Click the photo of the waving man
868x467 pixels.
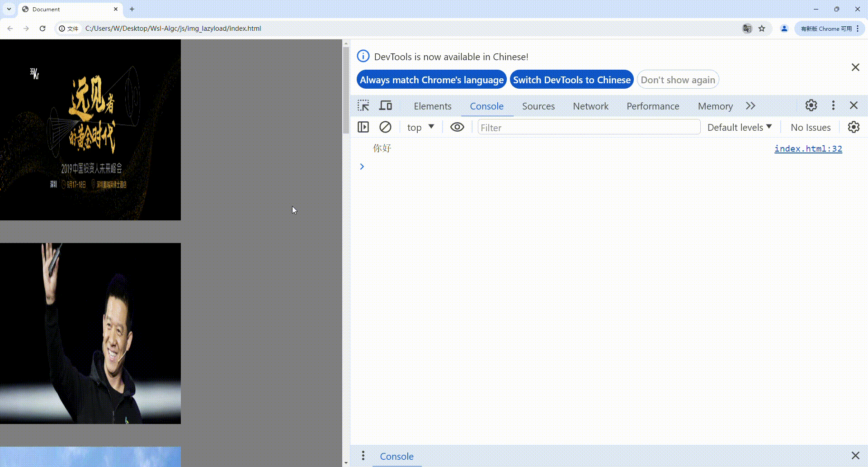(x=90, y=334)
